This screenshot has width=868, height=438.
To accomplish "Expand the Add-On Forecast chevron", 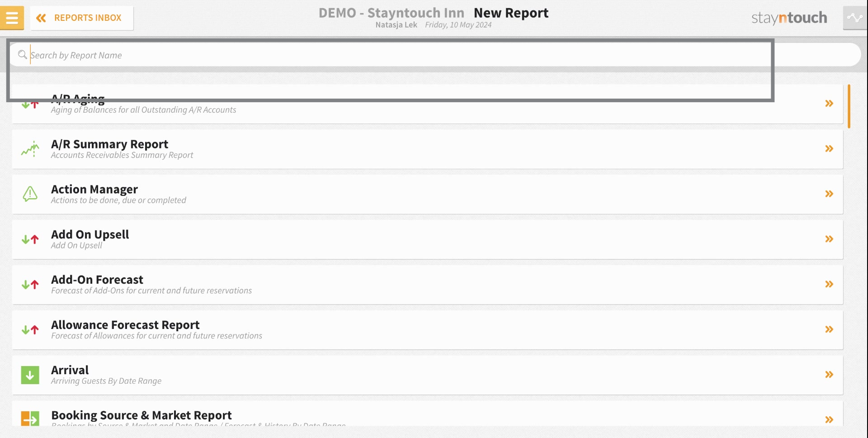I will [x=829, y=284].
